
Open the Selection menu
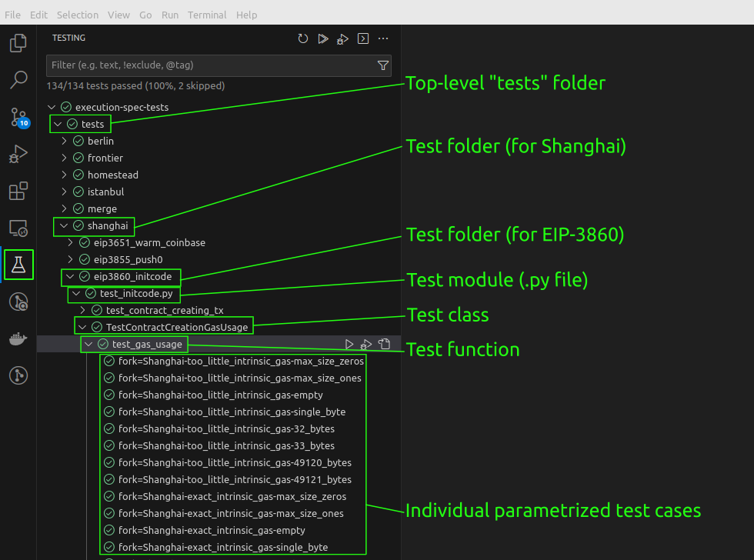[78, 15]
